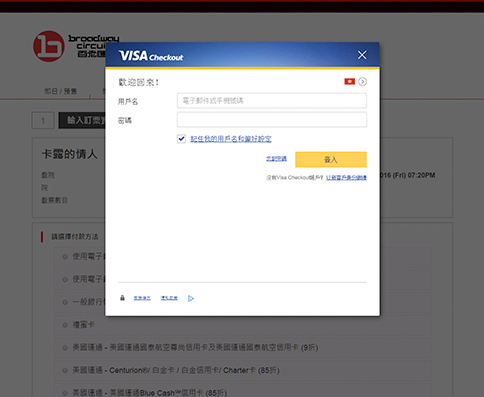
Task: Open the region selector arrow beside the flag
Action: (362, 82)
